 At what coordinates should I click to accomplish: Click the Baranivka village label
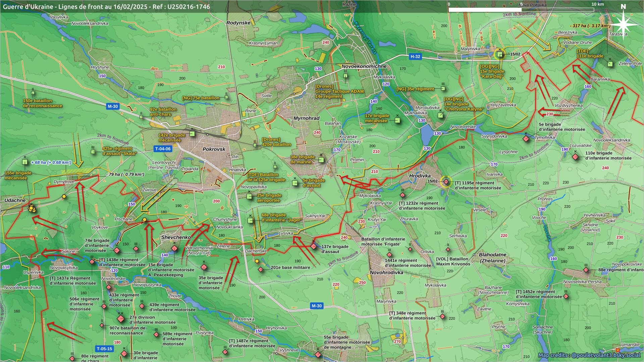600,79
